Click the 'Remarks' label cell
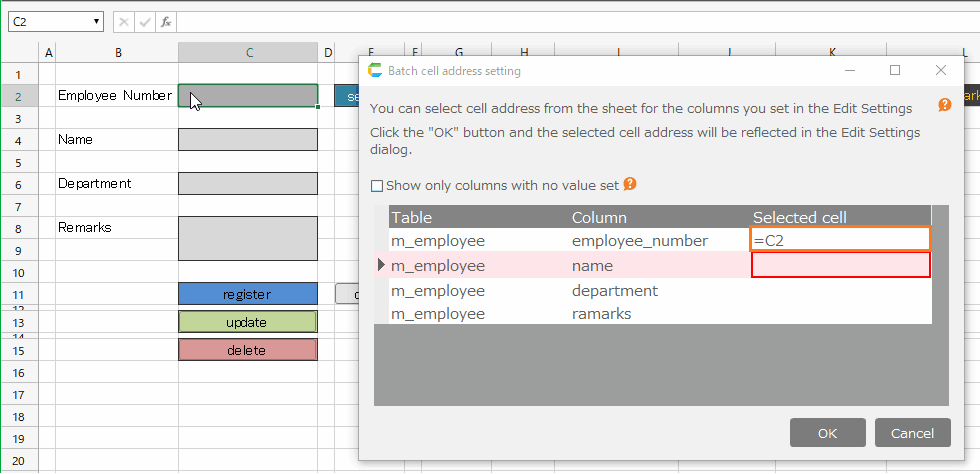Screen dimensions: 980x474 (x=117, y=228)
